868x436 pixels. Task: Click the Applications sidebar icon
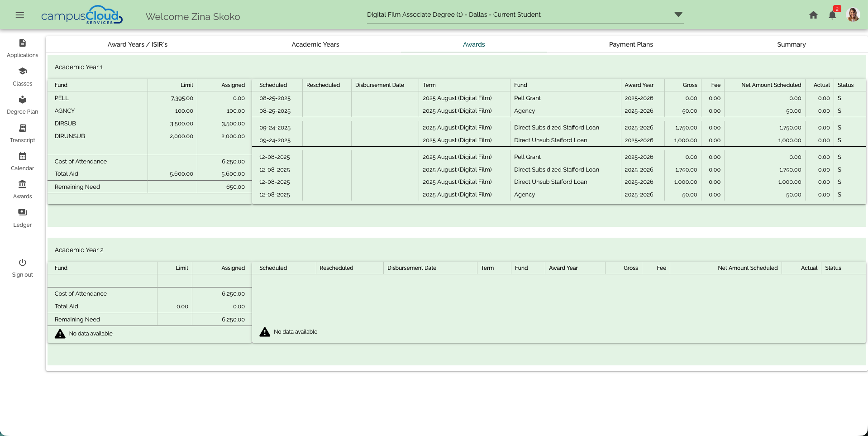pos(22,43)
